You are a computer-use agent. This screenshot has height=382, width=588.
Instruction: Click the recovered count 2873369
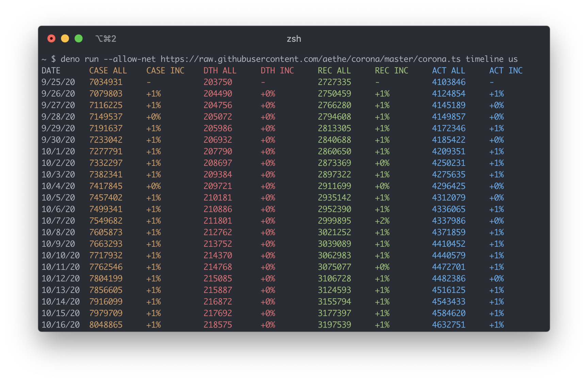click(x=334, y=163)
